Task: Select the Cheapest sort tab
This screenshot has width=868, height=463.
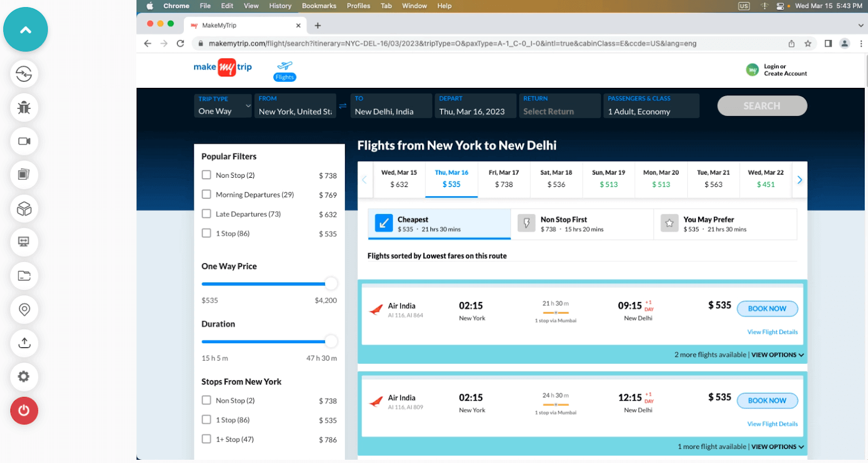Action: (x=439, y=224)
